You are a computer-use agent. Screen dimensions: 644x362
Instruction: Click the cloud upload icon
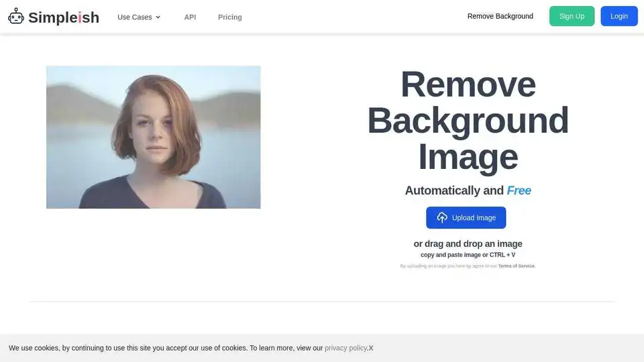(x=442, y=218)
